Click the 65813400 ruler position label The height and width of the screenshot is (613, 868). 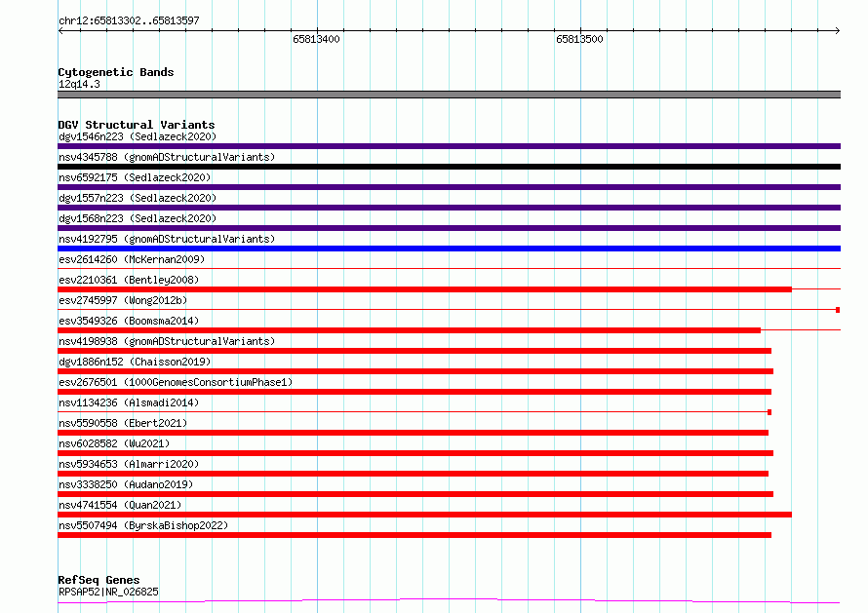click(x=316, y=39)
